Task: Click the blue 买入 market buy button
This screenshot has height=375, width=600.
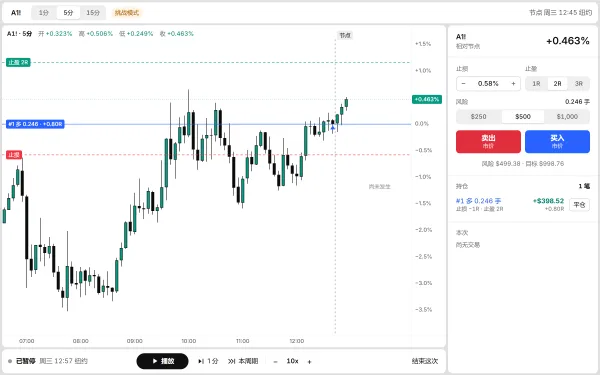Action: tap(557, 142)
